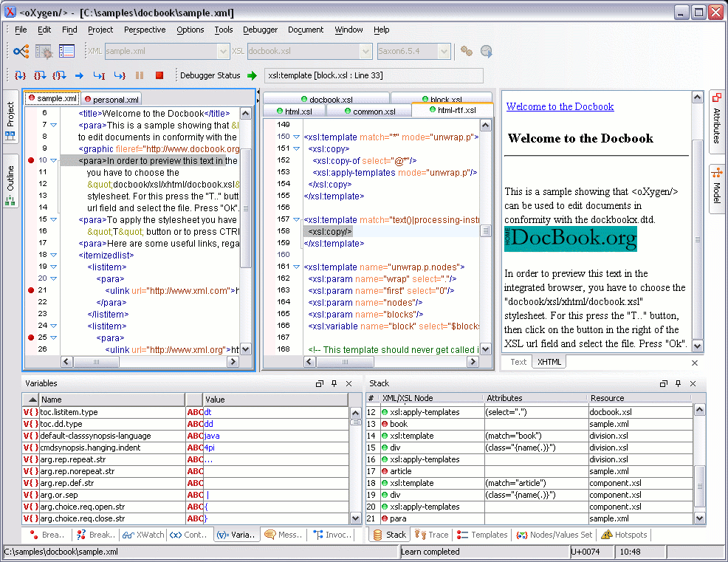This screenshot has height=562, width=728.
Task: Close the Variables panel
Action: [x=349, y=383]
